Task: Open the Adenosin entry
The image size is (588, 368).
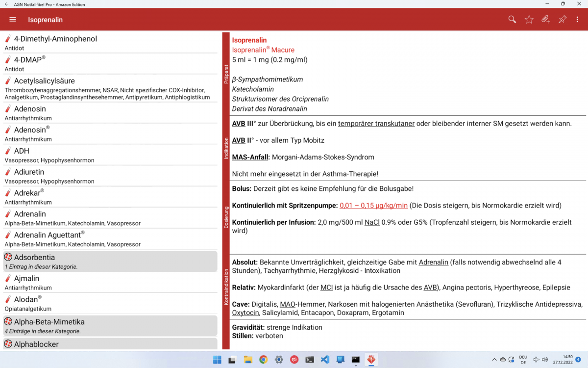Action: [x=110, y=113]
